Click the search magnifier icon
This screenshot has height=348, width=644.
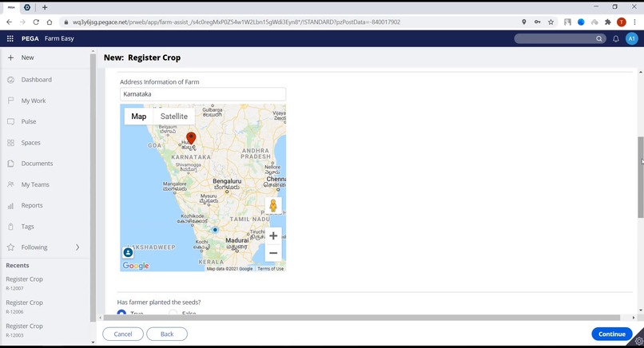tap(599, 38)
